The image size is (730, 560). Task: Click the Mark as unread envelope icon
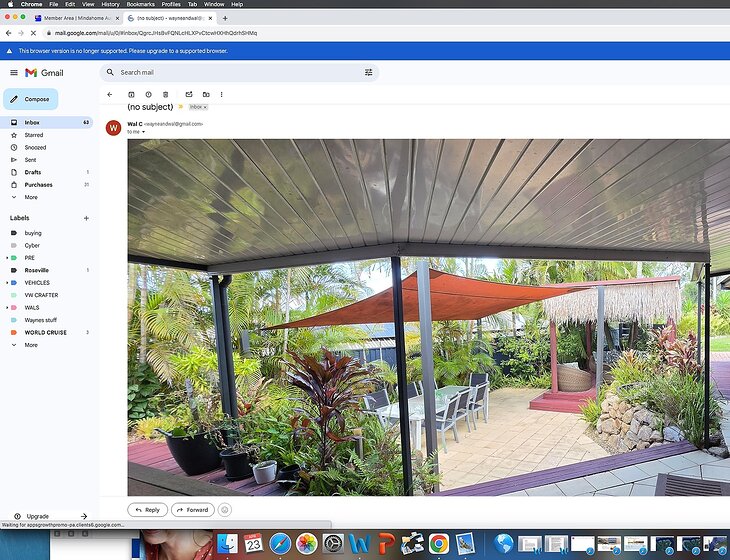(188, 94)
